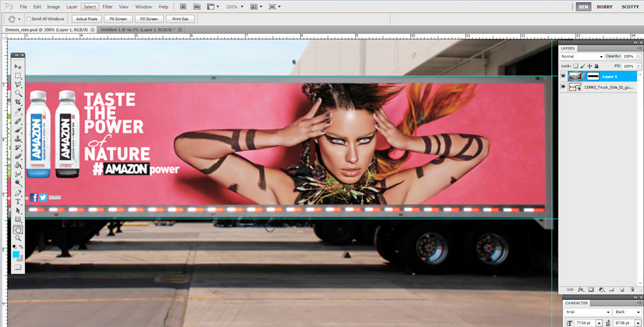Create new fill or adjustment layer
This screenshot has width=644, height=327.
tap(601, 289)
